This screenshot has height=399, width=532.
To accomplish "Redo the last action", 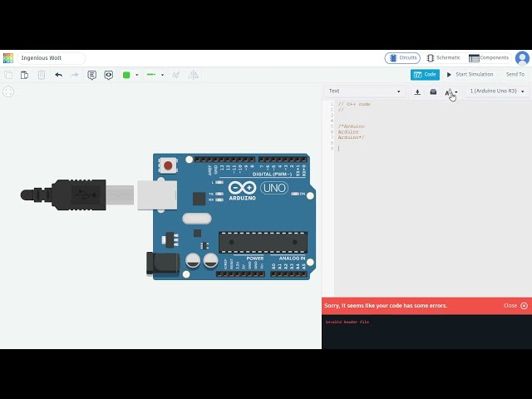I will [75, 75].
